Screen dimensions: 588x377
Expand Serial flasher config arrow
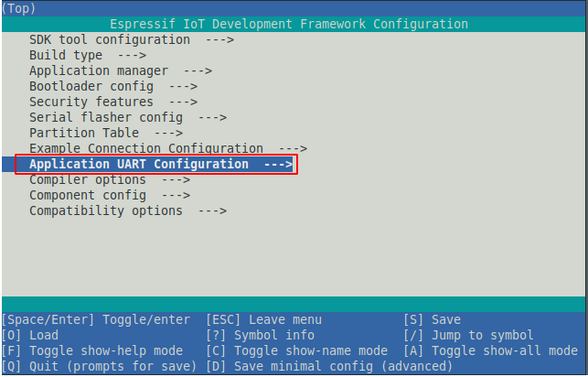tap(212, 117)
